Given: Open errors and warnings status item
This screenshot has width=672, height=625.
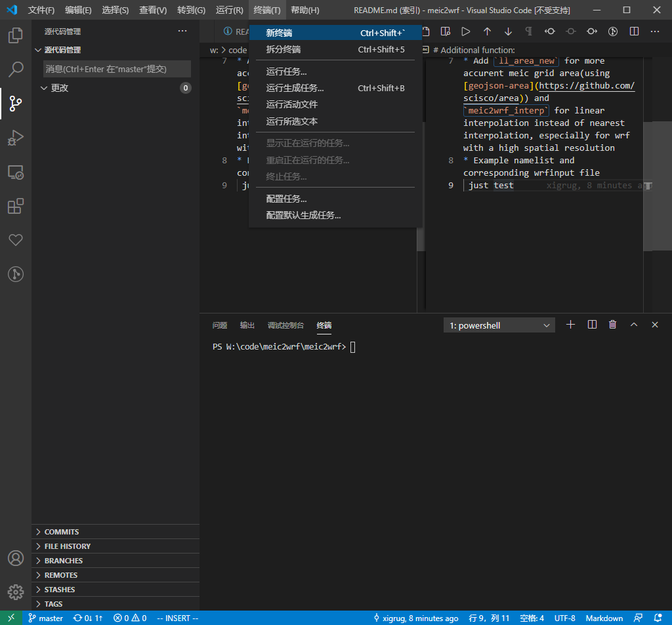Looking at the screenshot, I should (x=130, y=618).
